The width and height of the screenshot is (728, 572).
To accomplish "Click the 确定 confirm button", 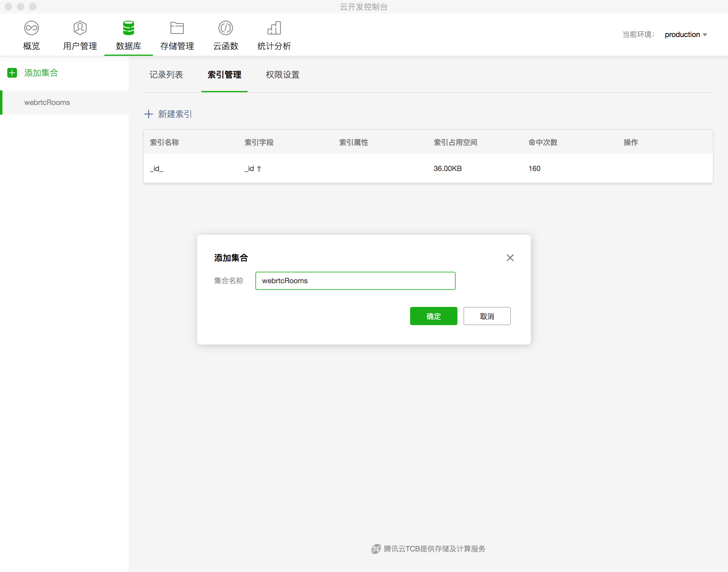I will tap(434, 316).
